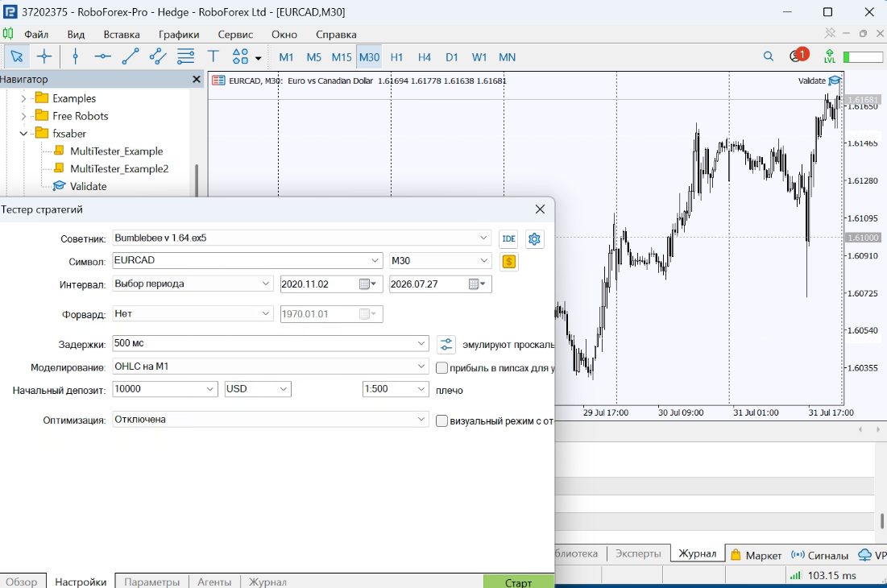This screenshot has width=887, height=588.
Task: Switch to the Параметры tab
Action: [151, 582]
